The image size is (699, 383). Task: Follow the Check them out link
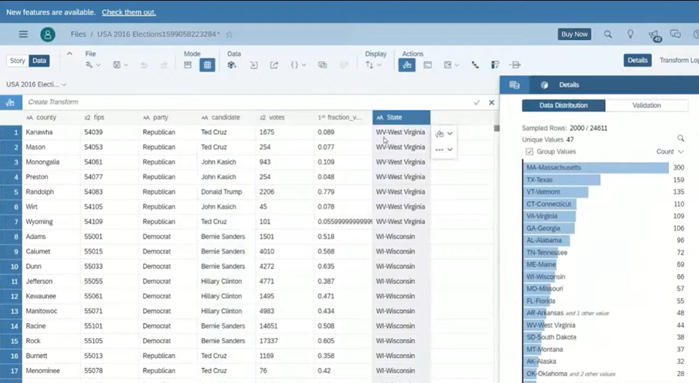click(129, 12)
